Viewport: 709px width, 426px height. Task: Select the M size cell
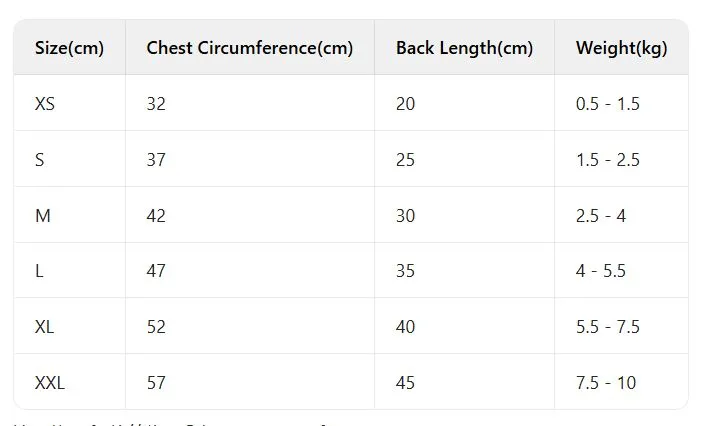point(43,216)
